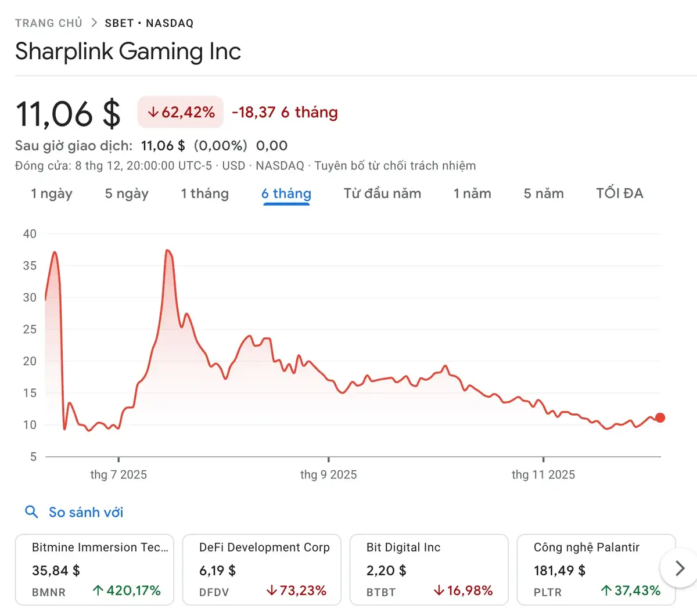Activate the TỐI ĐA time range
Viewport: 697px width, 616px height.
(619, 194)
